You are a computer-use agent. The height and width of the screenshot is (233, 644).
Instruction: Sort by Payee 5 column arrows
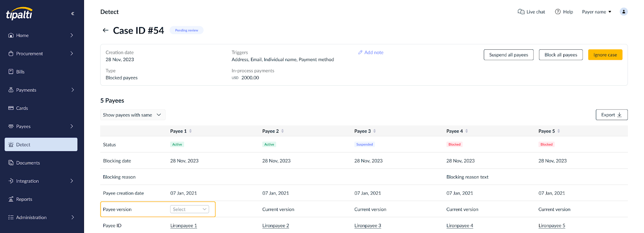(559, 131)
